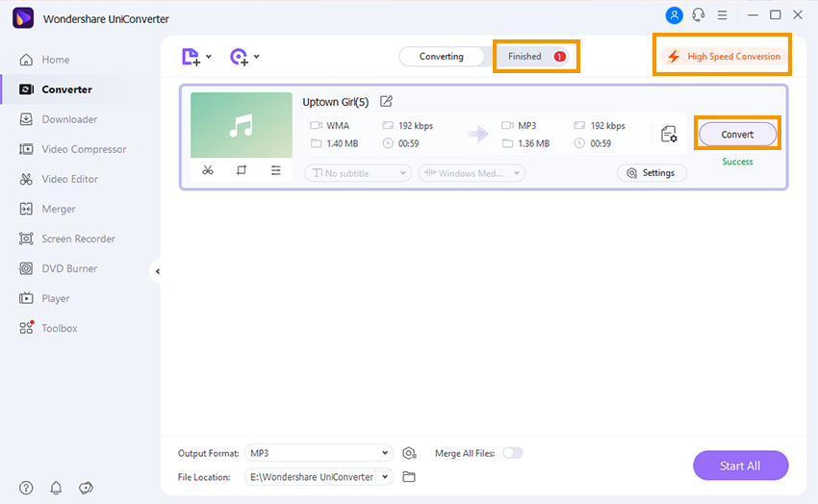Open the user account profile icon
This screenshot has height=504, width=818.
674,15
